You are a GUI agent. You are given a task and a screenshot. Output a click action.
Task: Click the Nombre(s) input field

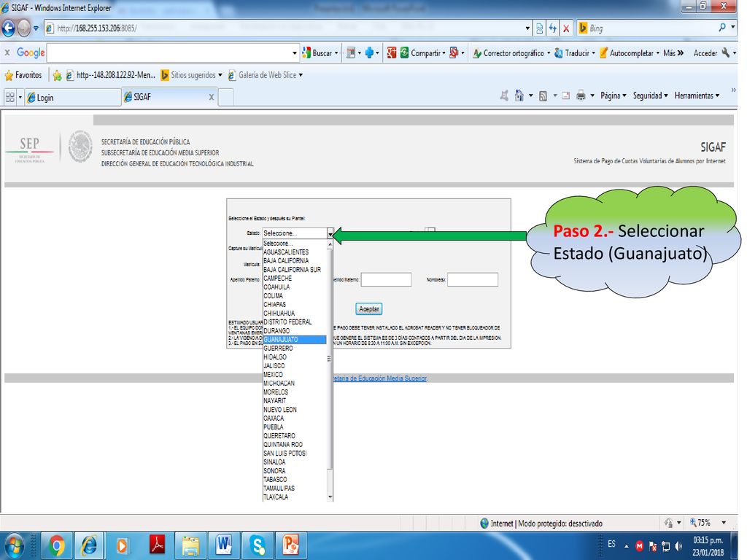coord(473,279)
